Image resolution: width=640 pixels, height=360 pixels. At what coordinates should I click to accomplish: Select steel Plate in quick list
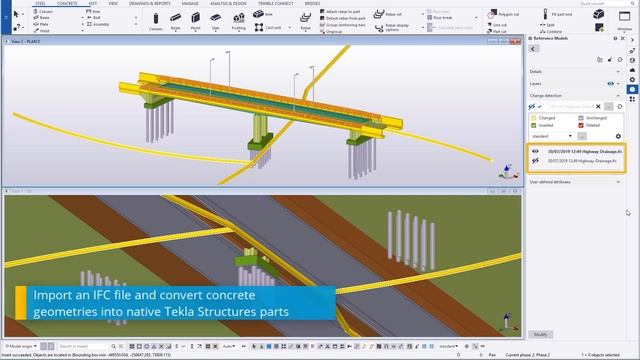[x=41, y=24]
